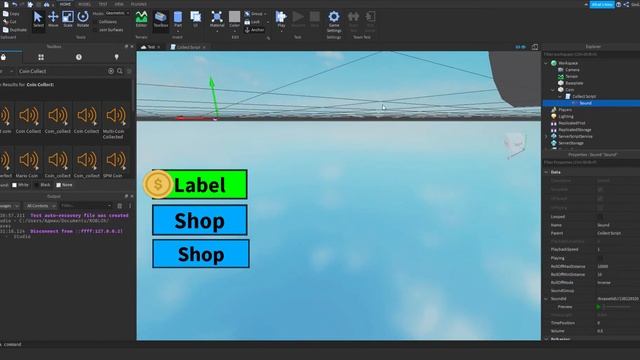Collapse the Coin tree node

point(553,90)
